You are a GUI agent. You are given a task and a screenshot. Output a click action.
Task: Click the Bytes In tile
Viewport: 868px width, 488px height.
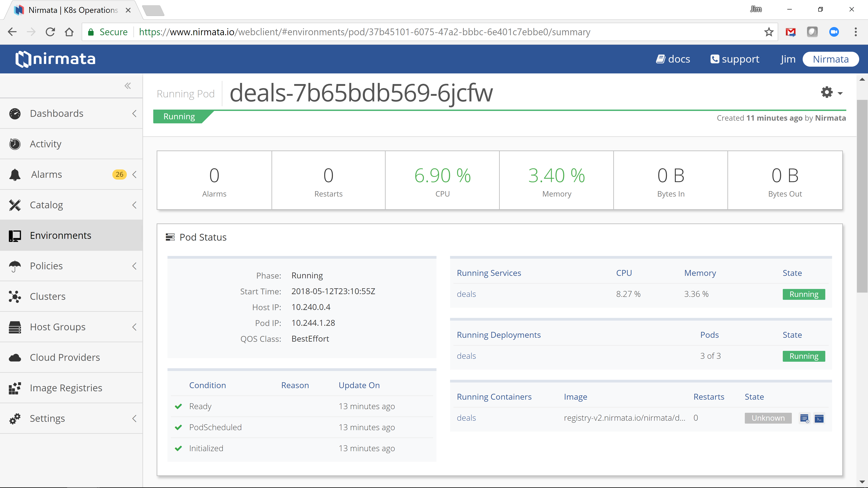[670, 181]
